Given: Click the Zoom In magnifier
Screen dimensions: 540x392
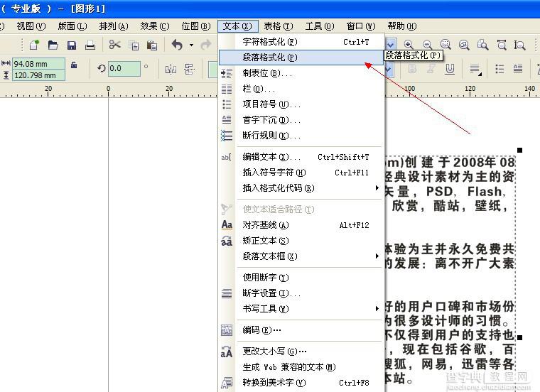Looking at the screenshot, I should tap(409, 45).
